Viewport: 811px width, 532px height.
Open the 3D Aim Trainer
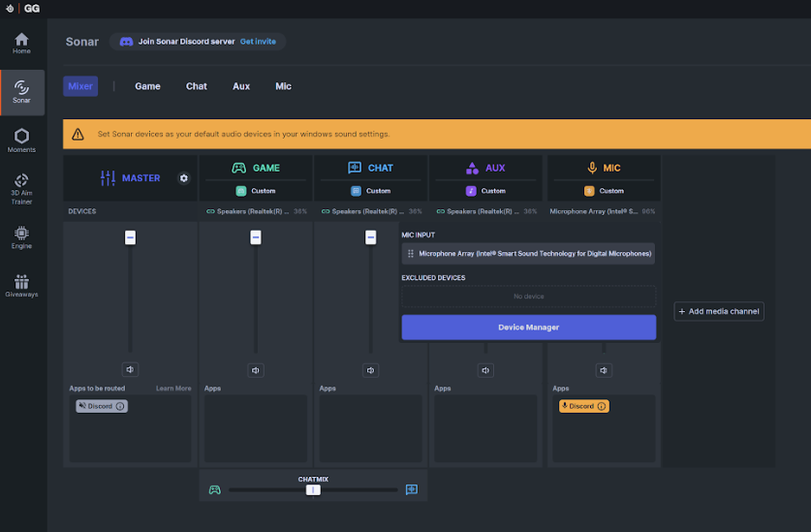coord(21,189)
